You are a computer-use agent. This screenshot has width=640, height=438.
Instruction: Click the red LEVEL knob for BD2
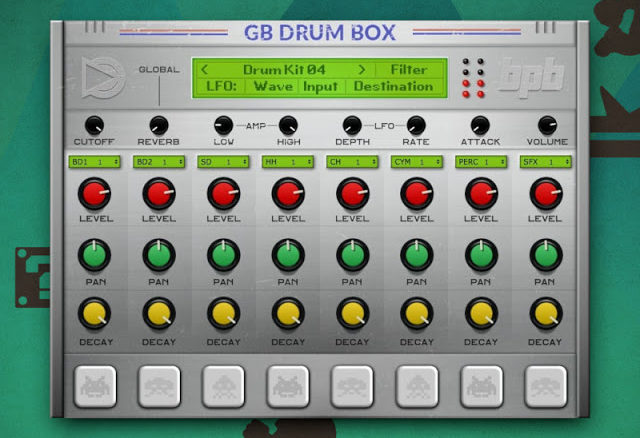tap(159, 193)
